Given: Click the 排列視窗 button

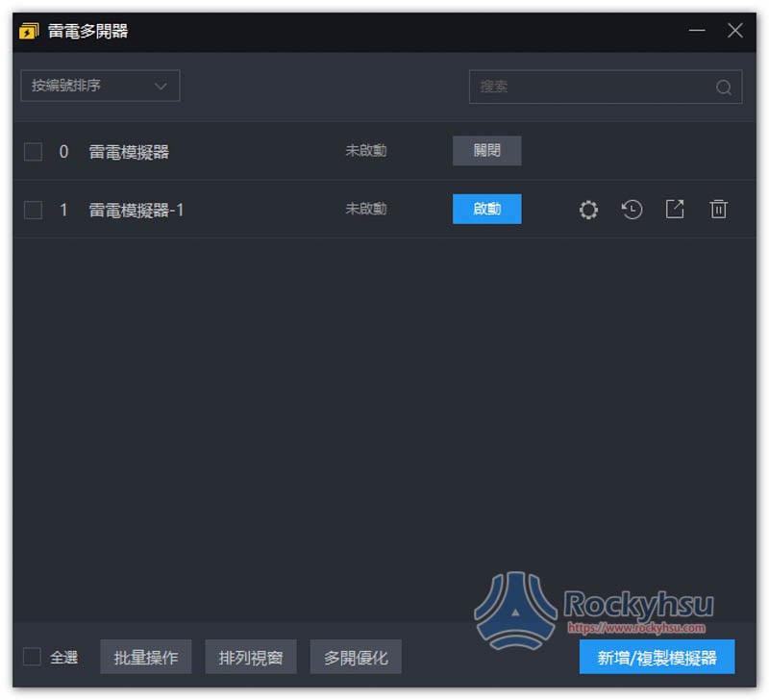Looking at the screenshot, I should tap(251, 657).
